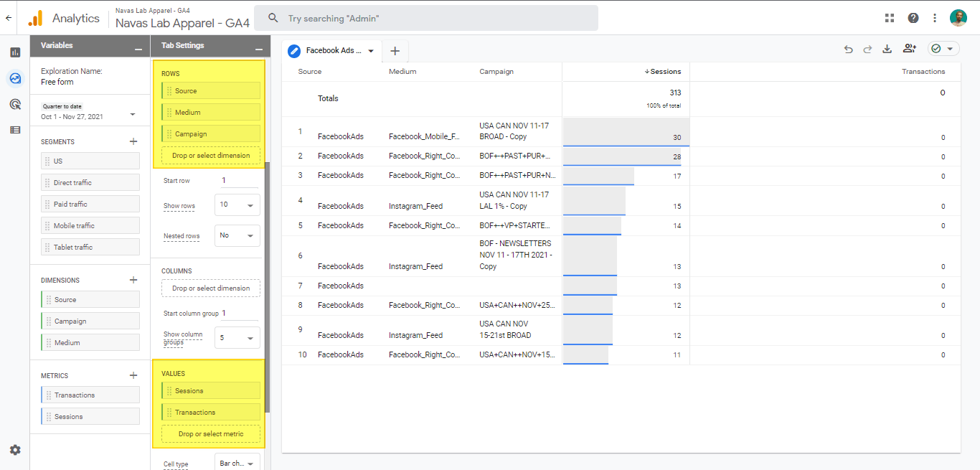Open the date range dropdown

click(x=133, y=115)
